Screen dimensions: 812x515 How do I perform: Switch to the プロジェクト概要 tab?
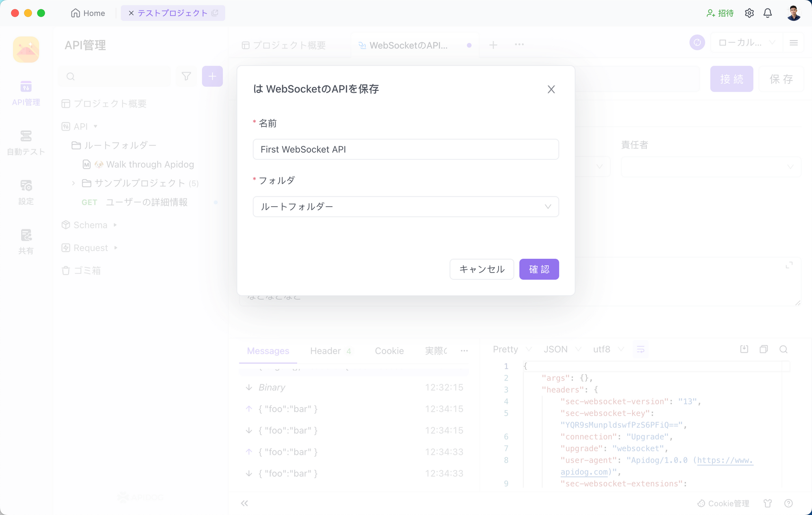284,45
